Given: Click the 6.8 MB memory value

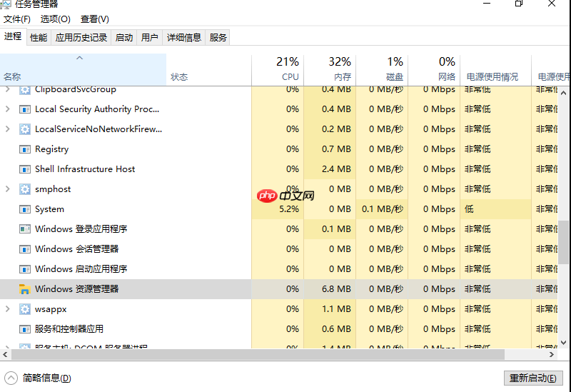Looking at the screenshot, I should pyautogui.click(x=336, y=289).
